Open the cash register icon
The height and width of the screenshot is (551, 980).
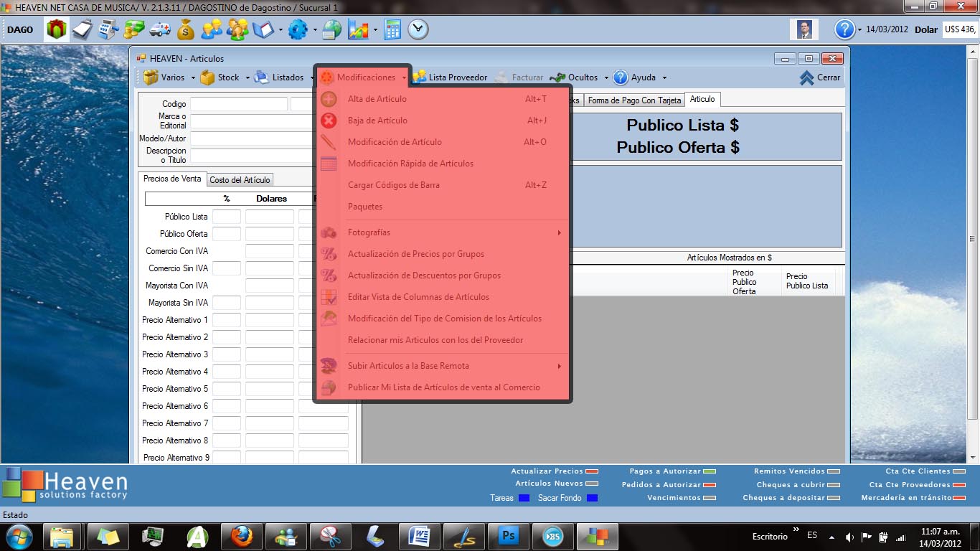pos(108,29)
